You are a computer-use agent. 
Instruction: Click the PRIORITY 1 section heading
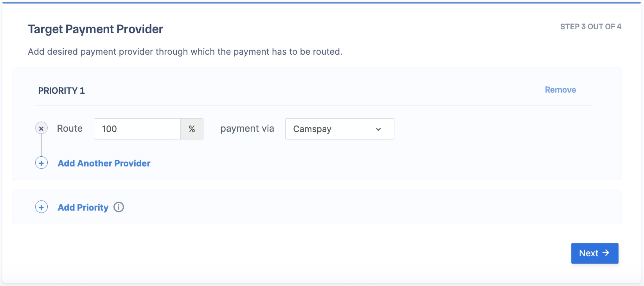[x=61, y=91]
